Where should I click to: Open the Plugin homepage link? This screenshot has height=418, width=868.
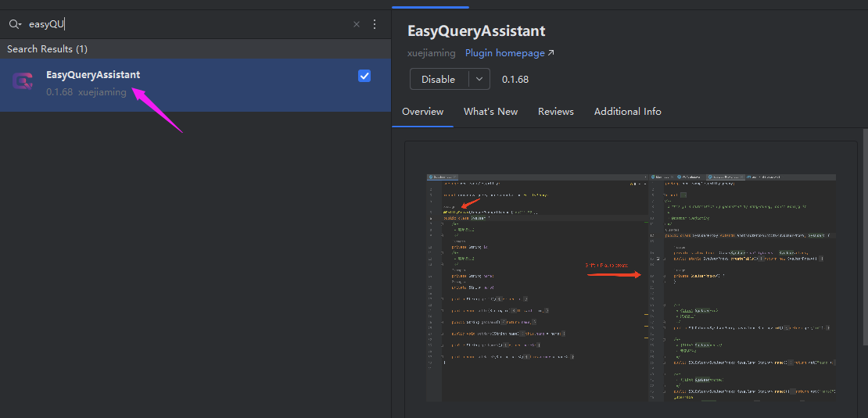(509, 53)
